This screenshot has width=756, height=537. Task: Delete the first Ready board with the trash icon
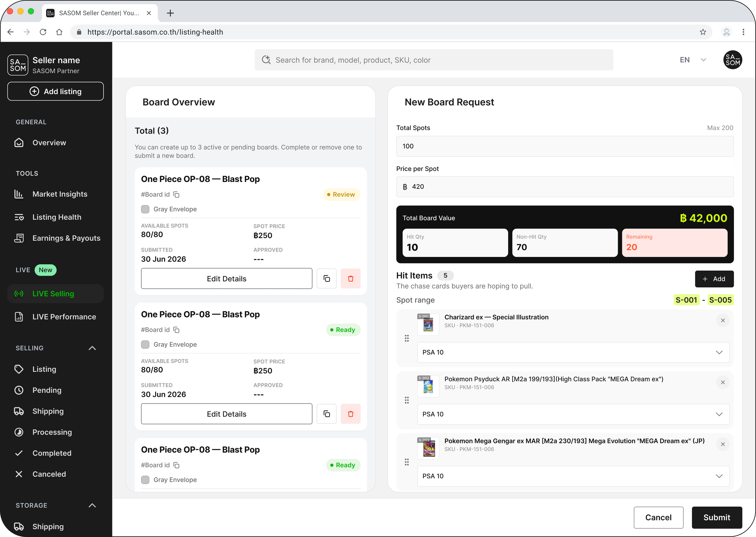(351, 414)
